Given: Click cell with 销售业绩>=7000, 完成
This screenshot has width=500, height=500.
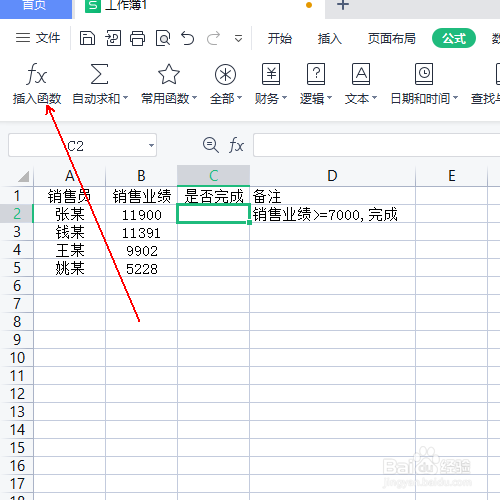Looking at the screenshot, I should pyautogui.click(x=332, y=214).
